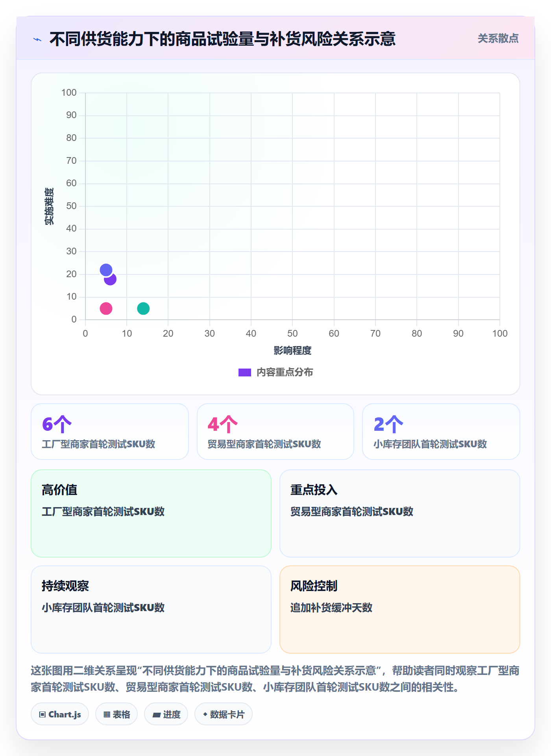Select the 风险控制 quadrant card

point(400,610)
